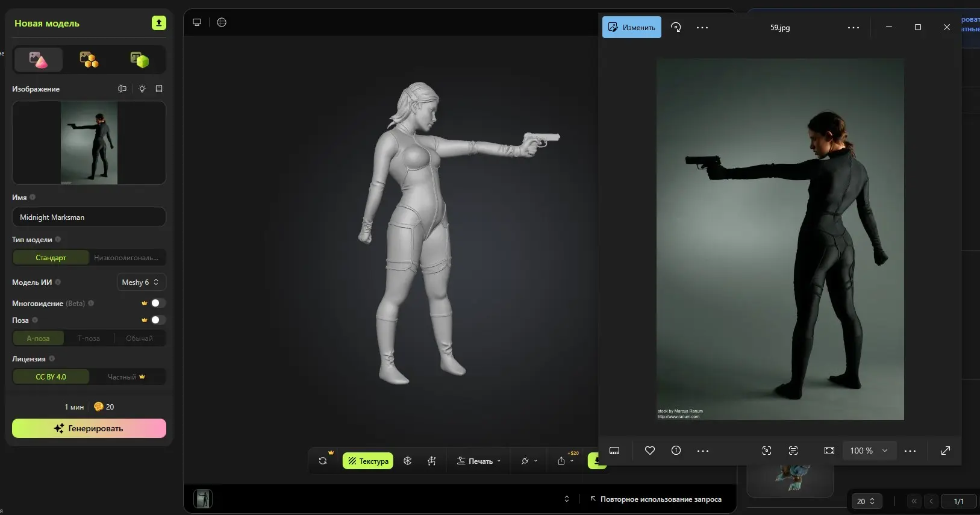
Task: Click the Генерировать button
Action: click(89, 428)
